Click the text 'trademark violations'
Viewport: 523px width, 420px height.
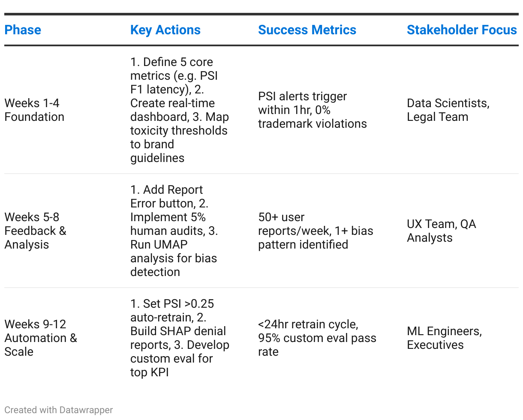[x=313, y=124]
